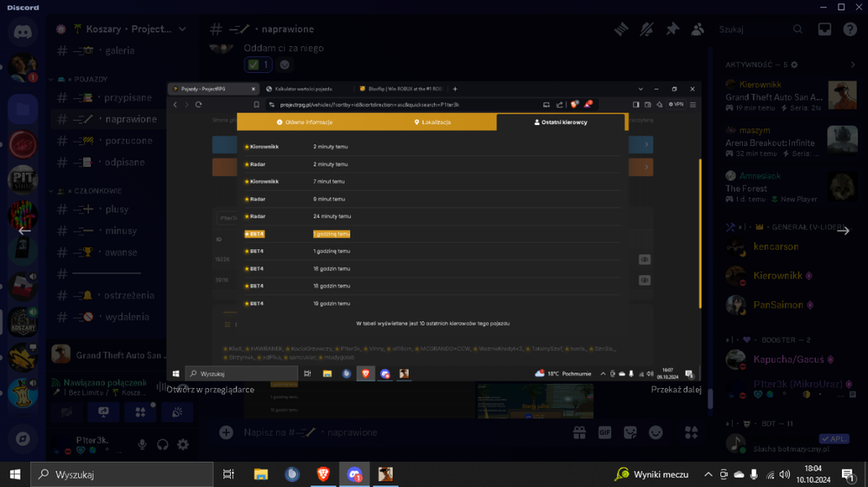Screen dimensions: 868x487
Task: Open activity settings gear next to Aktywność
Action: (x=794, y=65)
